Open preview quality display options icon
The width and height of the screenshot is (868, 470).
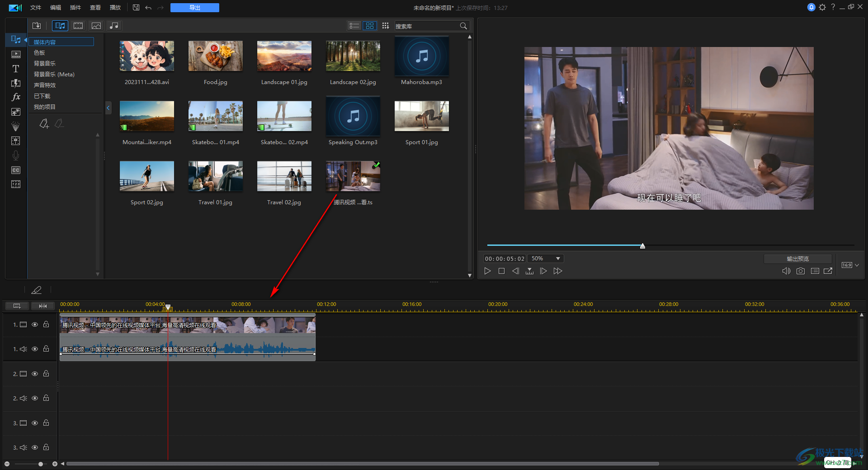(x=815, y=271)
